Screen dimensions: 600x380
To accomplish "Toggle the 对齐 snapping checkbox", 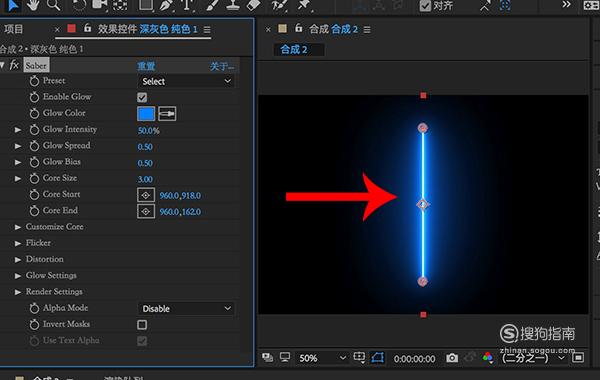I will pyautogui.click(x=425, y=6).
